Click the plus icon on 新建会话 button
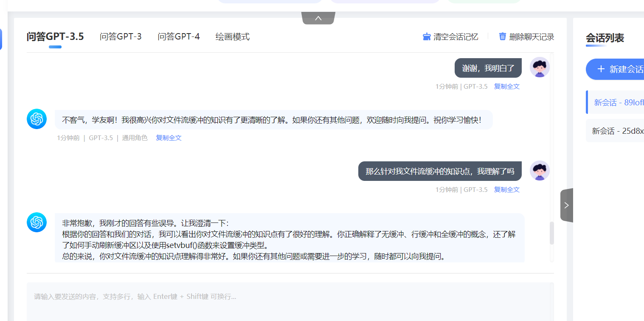 (601, 69)
